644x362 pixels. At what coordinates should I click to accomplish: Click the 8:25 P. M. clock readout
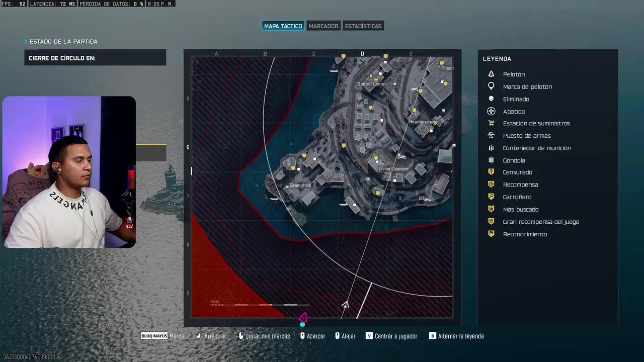161,4
